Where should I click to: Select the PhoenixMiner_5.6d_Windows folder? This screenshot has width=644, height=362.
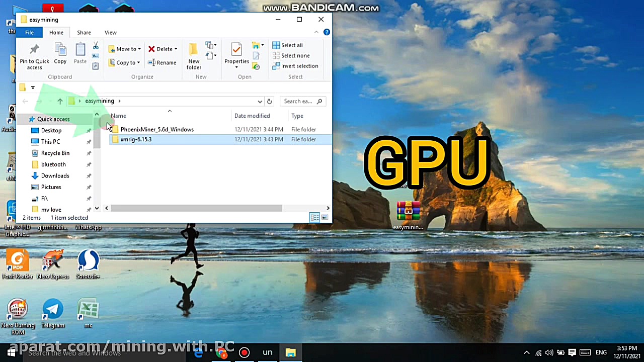click(x=157, y=130)
